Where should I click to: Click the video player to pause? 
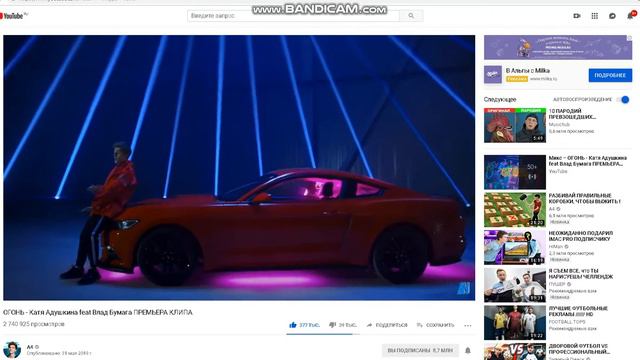pyautogui.click(x=239, y=167)
